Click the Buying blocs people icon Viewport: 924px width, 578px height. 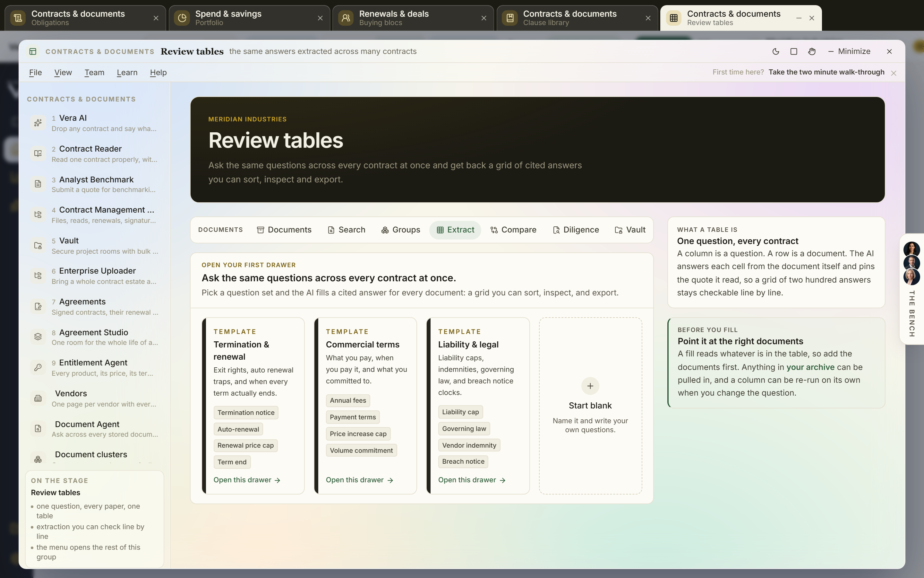(x=346, y=18)
